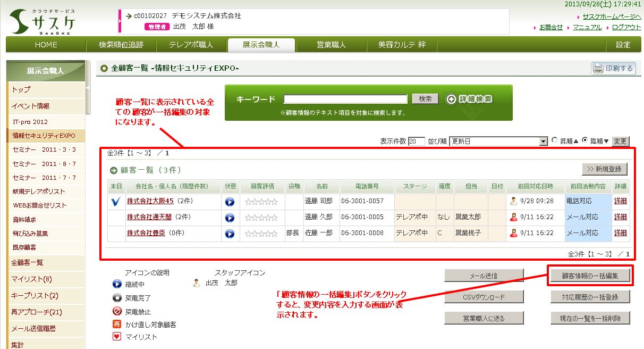Click the star rating for 株式会社大阪45
The height and width of the screenshot is (349, 644).
tap(261, 202)
